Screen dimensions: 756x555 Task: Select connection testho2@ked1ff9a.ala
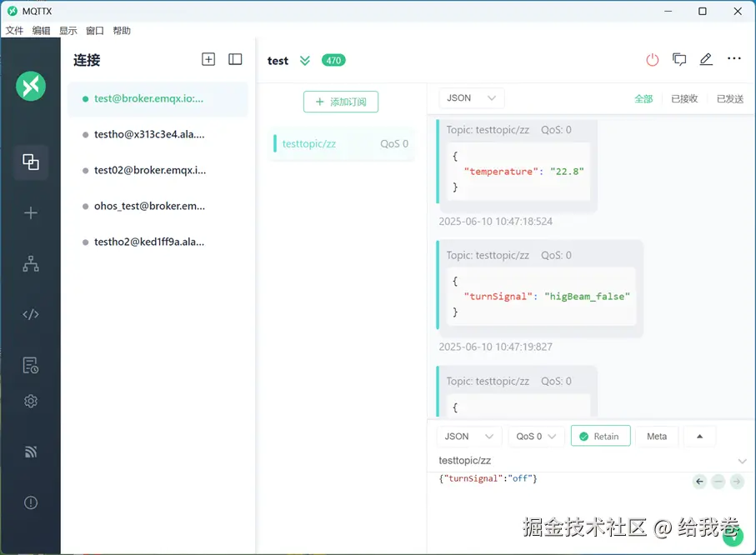[158, 242]
